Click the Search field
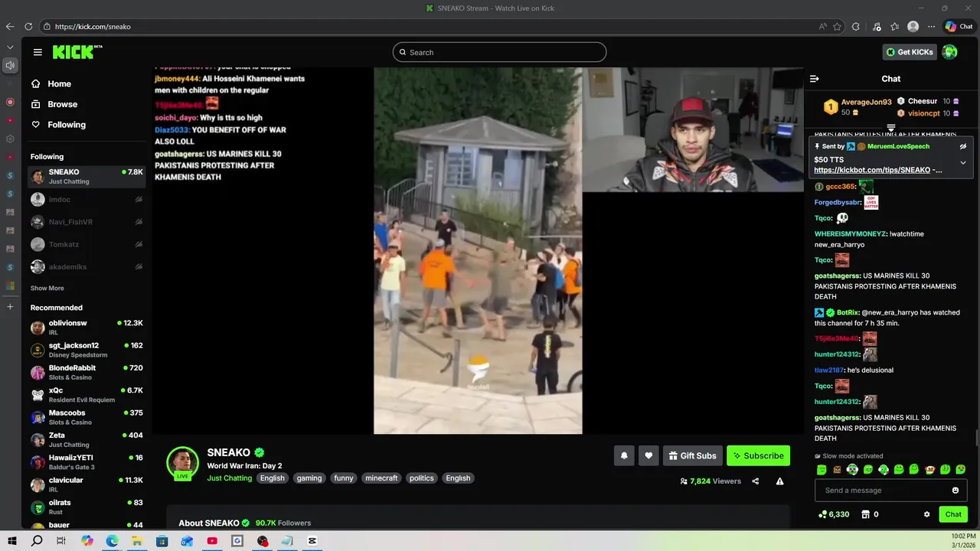The width and height of the screenshot is (980, 551). click(499, 52)
